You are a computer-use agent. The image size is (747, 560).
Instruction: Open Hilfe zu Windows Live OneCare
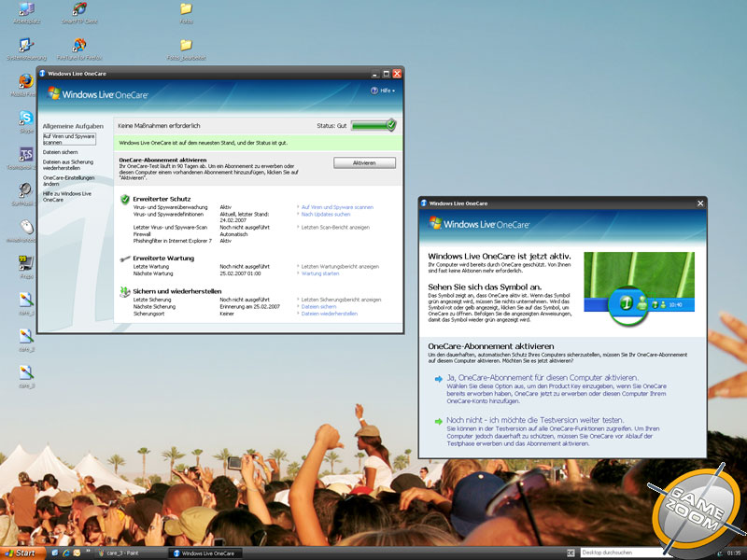[67, 197]
